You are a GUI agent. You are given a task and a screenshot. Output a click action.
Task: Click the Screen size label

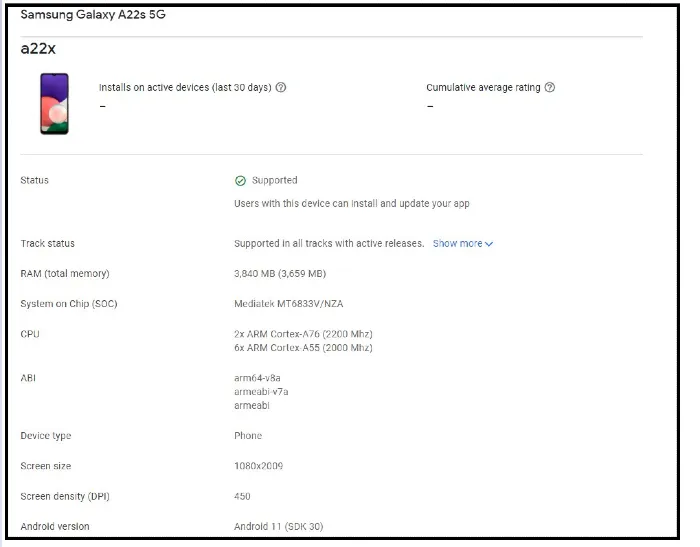pos(46,466)
